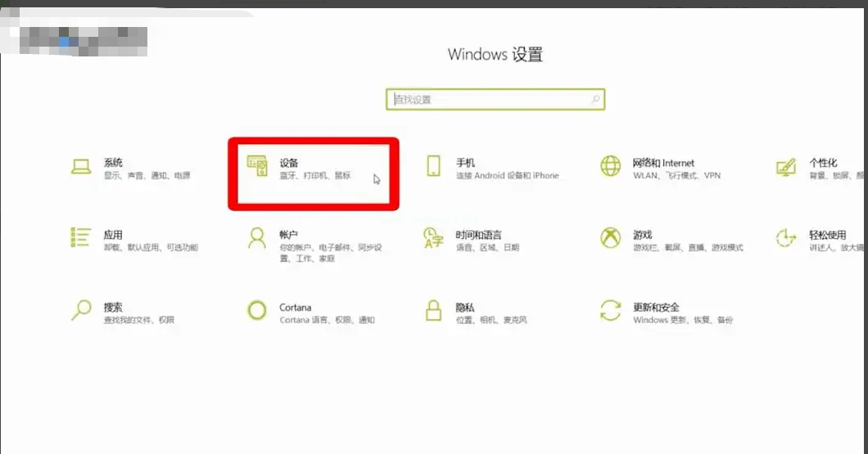Click the padlock icon for 隐私
This screenshot has height=454, width=868.
coord(434,310)
